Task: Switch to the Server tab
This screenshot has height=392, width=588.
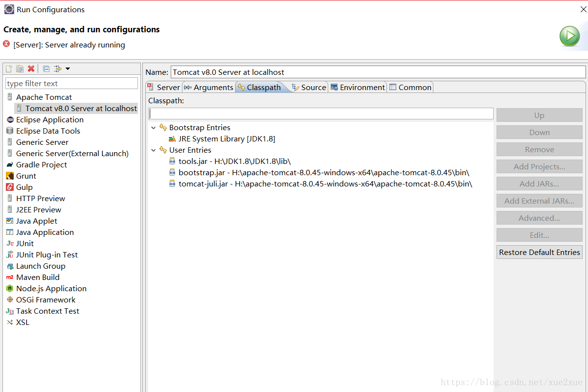Action: [164, 87]
